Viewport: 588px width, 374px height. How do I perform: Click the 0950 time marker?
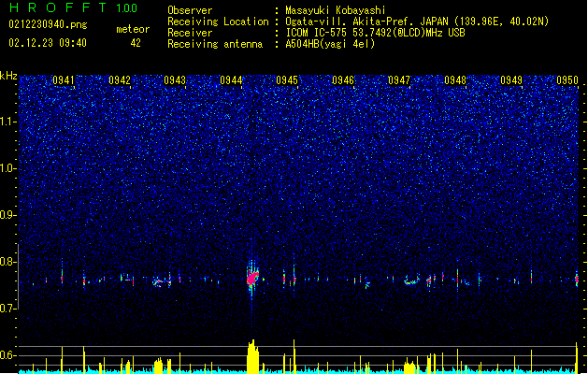567,80
